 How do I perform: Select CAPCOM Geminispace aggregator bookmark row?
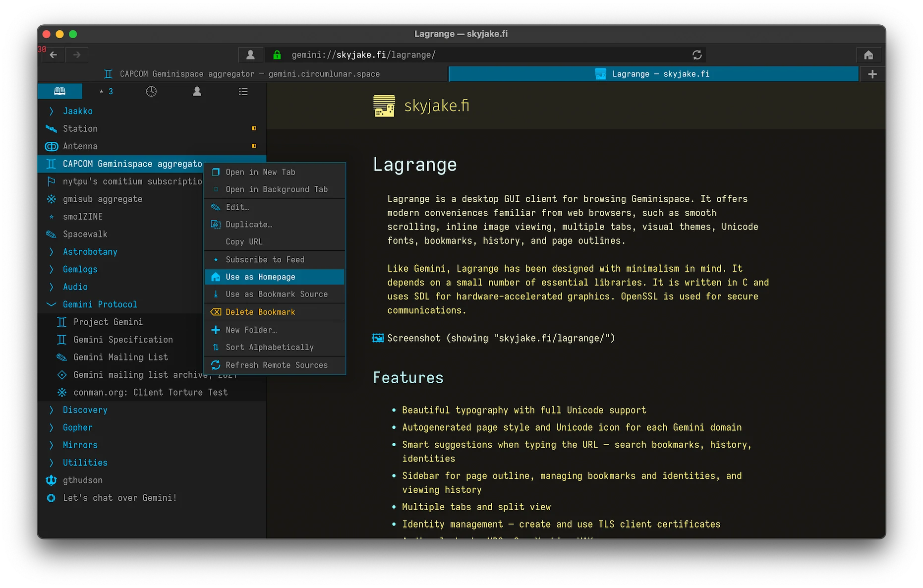click(x=120, y=164)
